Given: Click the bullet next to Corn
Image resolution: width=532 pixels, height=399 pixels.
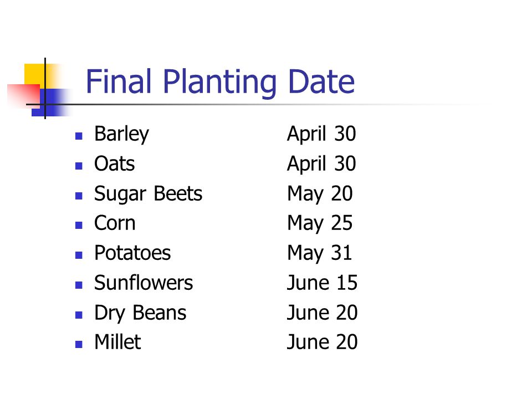Looking at the screenshot, I should pyautogui.click(x=79, y=226).
